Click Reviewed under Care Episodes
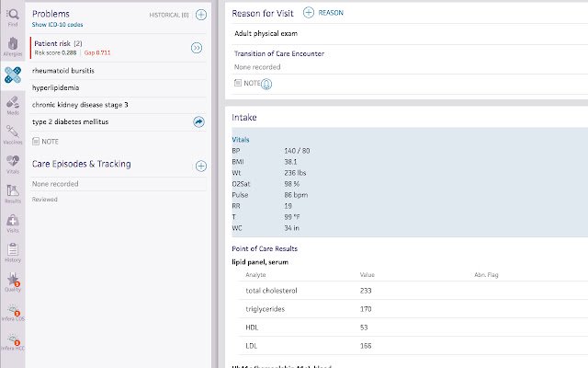This screenshot has width=588, height=368. click(45, 200)
